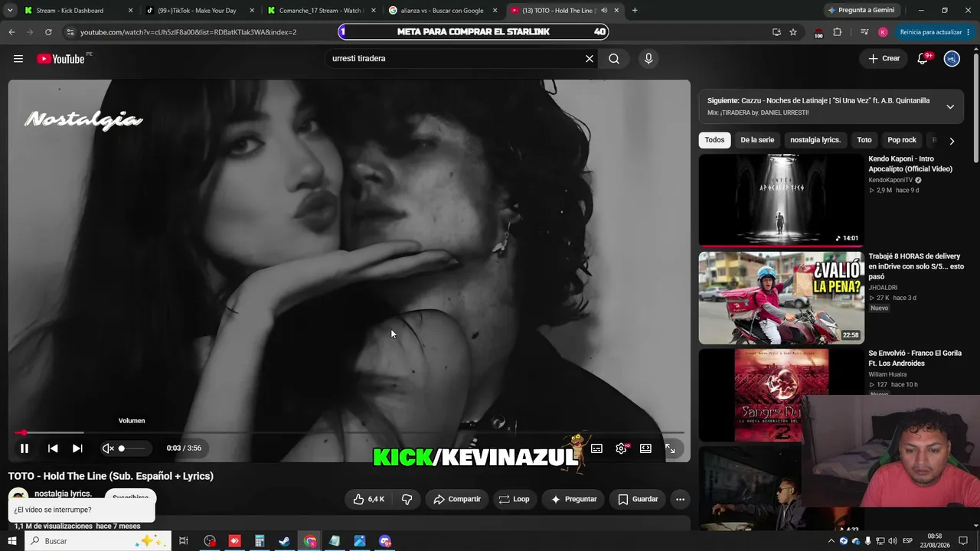Reload the page
The image size is (980, 551).
(x=48, y=32)
